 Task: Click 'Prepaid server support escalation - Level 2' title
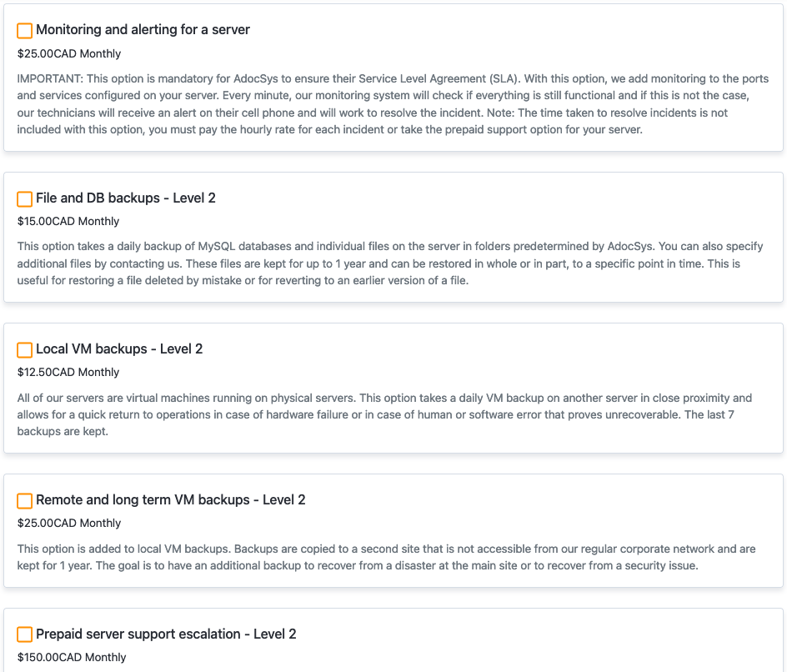click(x=166, y=634)
